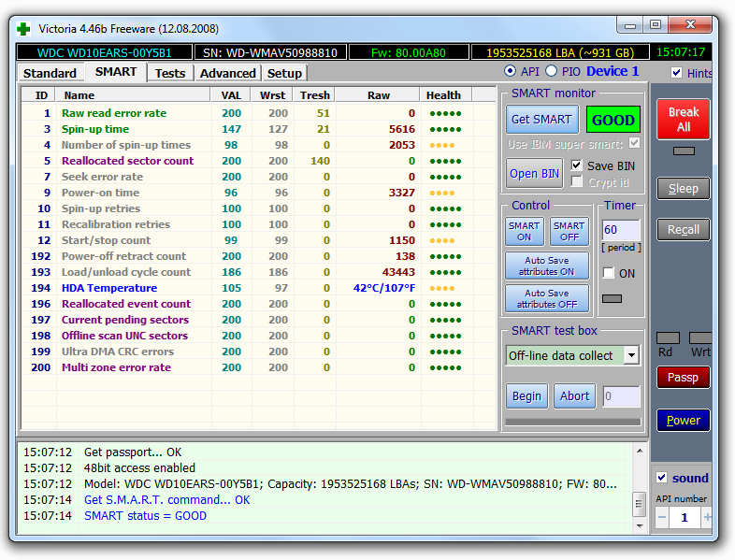Screen dimensions: 735x560
Task: Open the Off-line data collect dropdown
Action: 631,355
